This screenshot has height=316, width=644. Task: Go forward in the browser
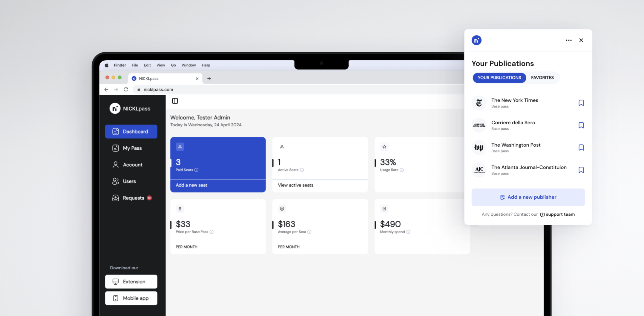pos(116,90)
